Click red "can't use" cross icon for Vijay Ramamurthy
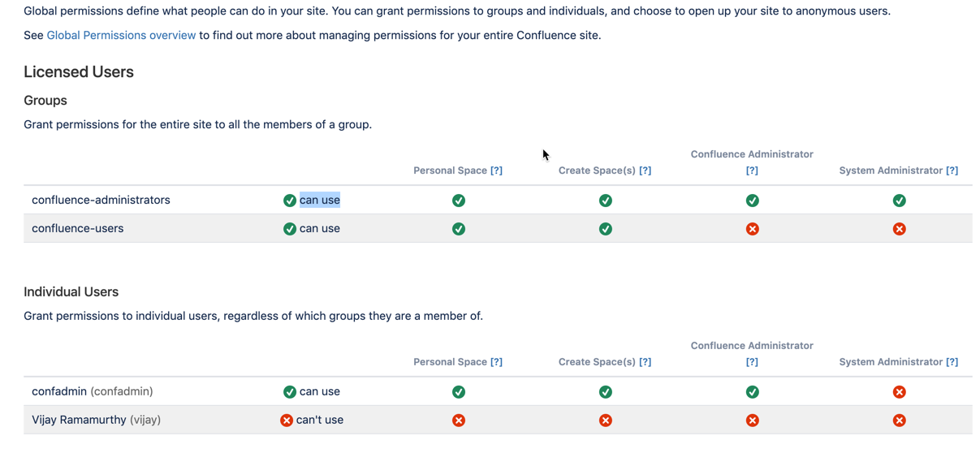Viewport: 980px width, 466px height. (x=287, y=421)
